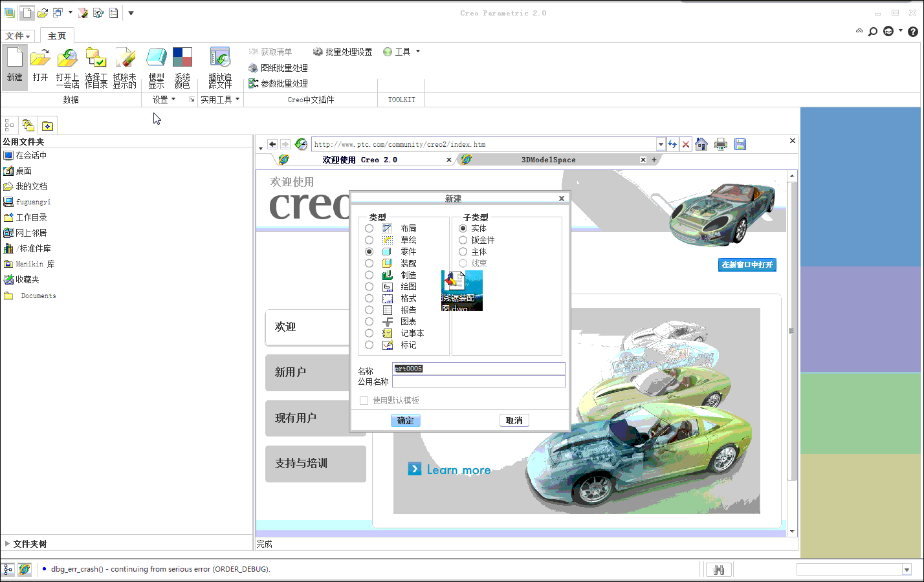Expand 实用工具 dropdown
This screenshot has width=924, height=582.
pos(220,100)
